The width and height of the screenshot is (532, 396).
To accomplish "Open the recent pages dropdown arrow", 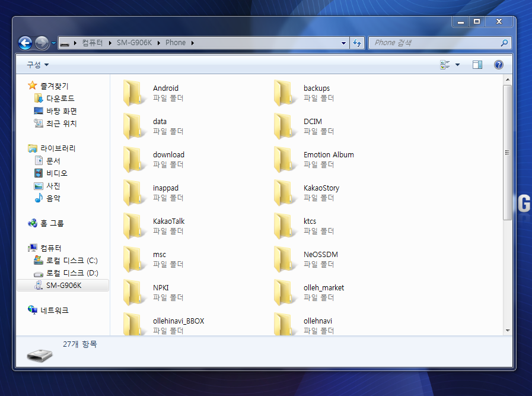I will point(54,43).
